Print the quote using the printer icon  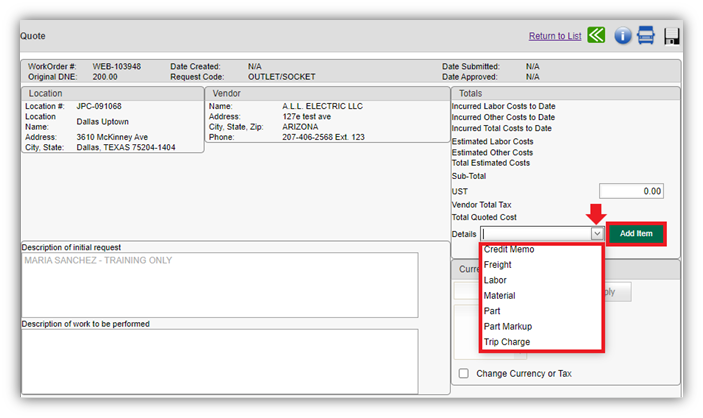pos(646,35)
